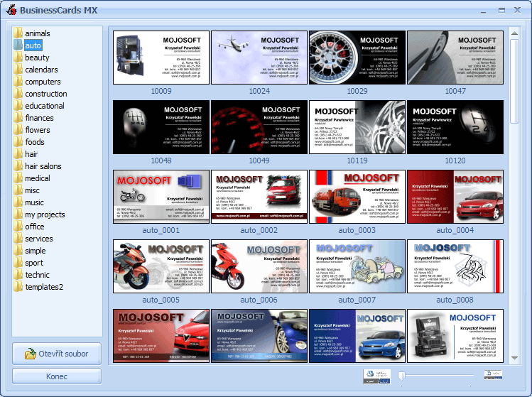Select the flowers category
This screenshot has width=532, height=397.
tap(38, 130)
